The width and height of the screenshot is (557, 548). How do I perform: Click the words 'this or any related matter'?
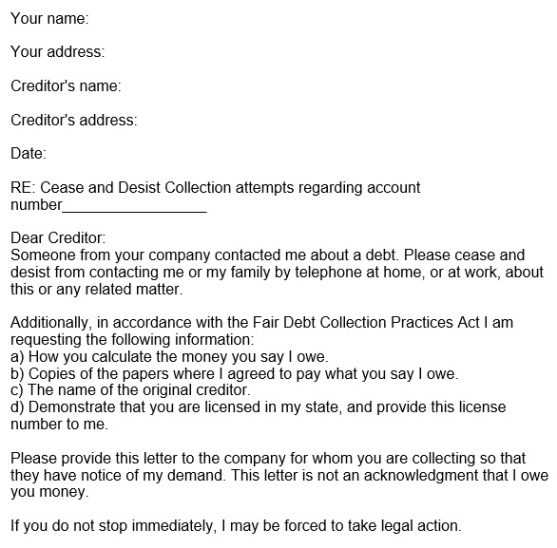96,289
